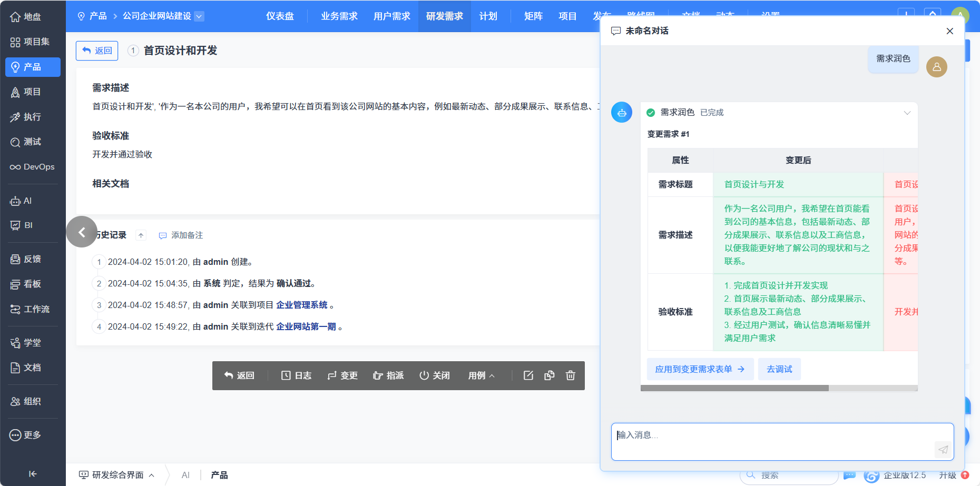Collapse the 需求润色 result panel
The width and height of the screenshot is (980, 486).
click(x=907, y=113)
